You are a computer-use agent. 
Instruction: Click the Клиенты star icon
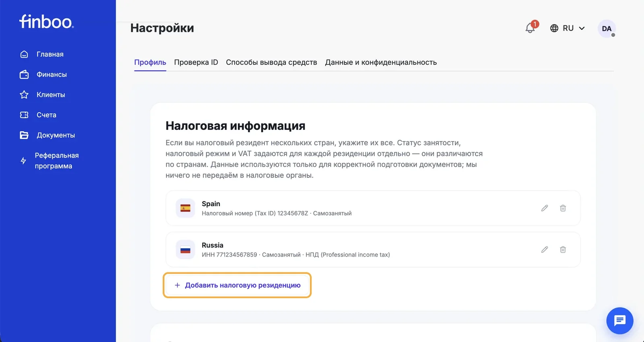(24, 95)
